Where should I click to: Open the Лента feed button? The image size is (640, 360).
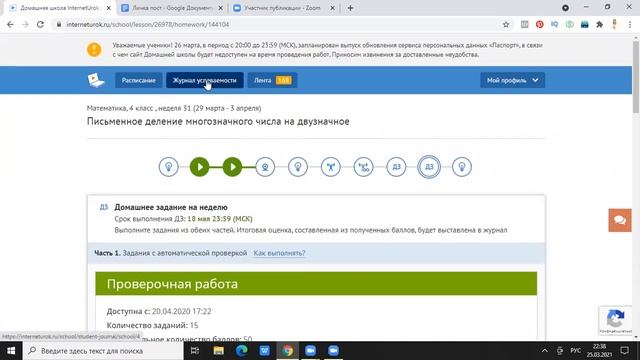272,80
